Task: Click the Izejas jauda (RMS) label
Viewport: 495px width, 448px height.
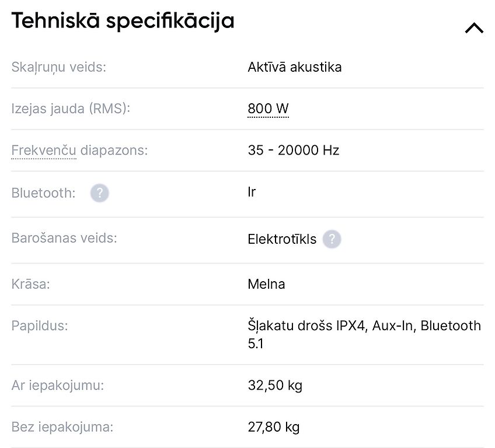Action: point(71,108)
